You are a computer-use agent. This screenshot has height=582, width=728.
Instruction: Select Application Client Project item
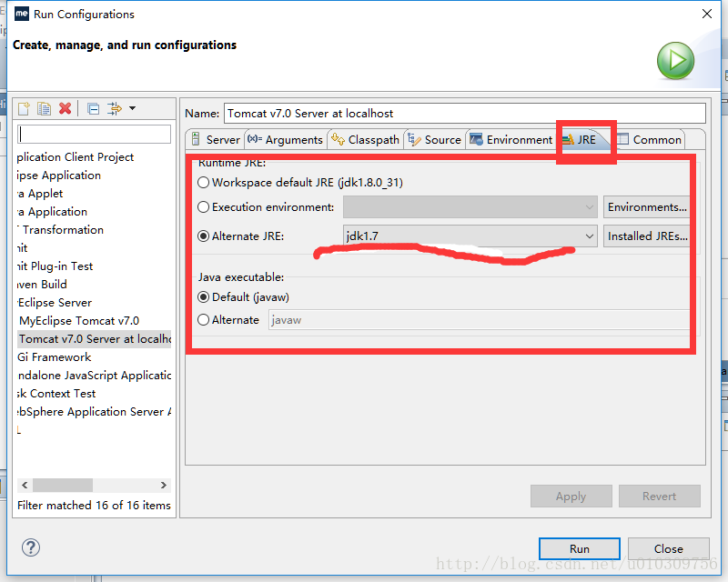pyautogui.click(x=76, y=157)
